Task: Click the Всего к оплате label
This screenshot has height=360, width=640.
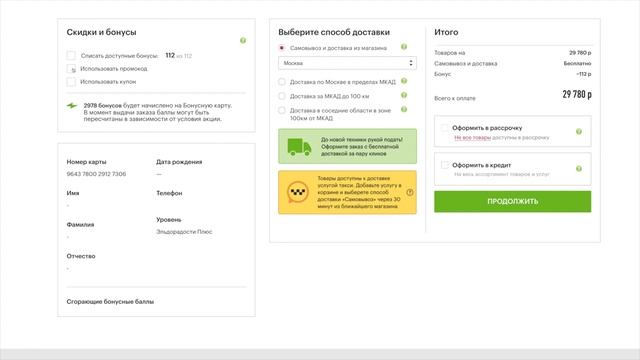Action: click(x=455, y=98)
